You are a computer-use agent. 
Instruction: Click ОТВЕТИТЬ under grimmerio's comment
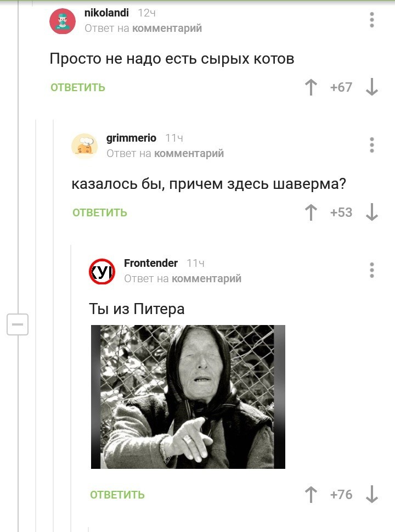click(100, 212)
